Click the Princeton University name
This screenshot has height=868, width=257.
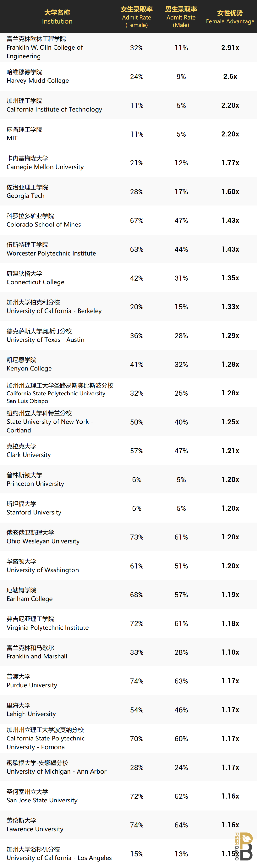click(35, 483)
